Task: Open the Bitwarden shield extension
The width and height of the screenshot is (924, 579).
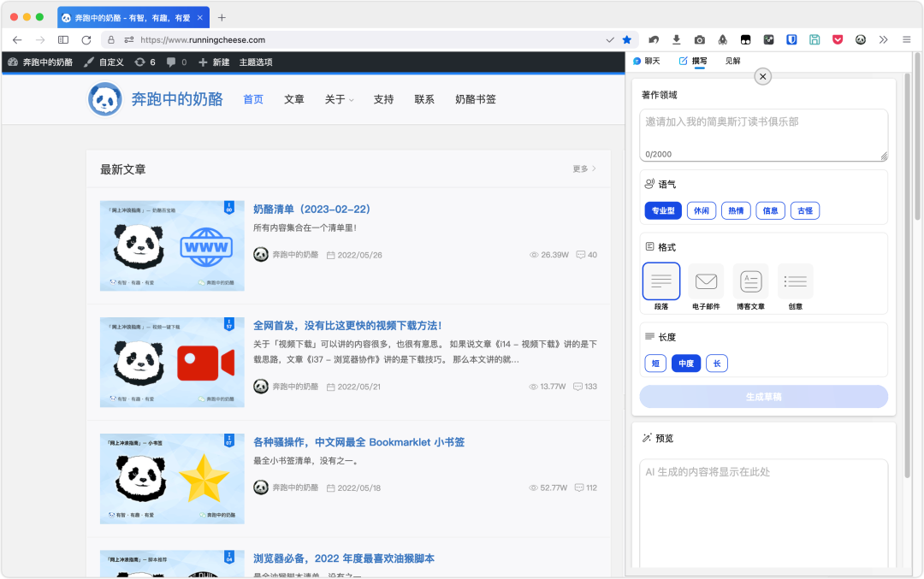Action: point(791,39)
